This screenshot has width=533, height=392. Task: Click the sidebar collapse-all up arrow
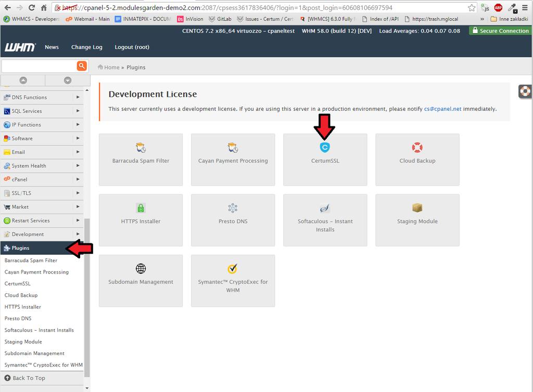23,81
